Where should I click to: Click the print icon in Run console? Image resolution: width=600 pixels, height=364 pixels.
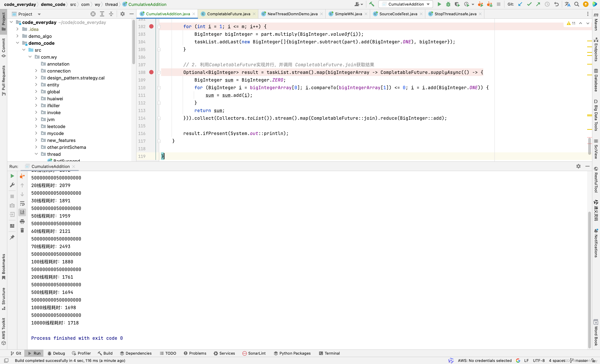tap(22, 221)
